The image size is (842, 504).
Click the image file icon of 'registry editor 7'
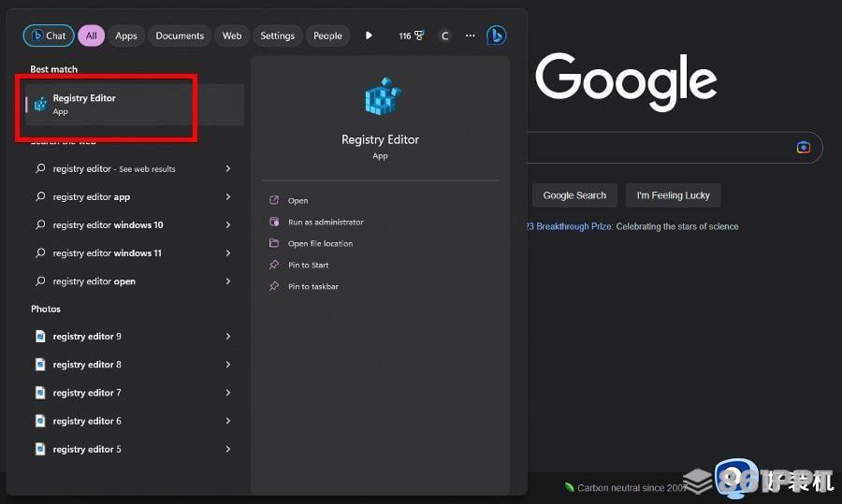click(40, 393)
